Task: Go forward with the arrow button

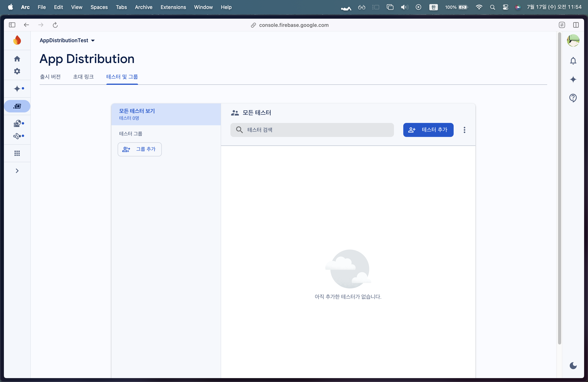Action: click(41, 25)
